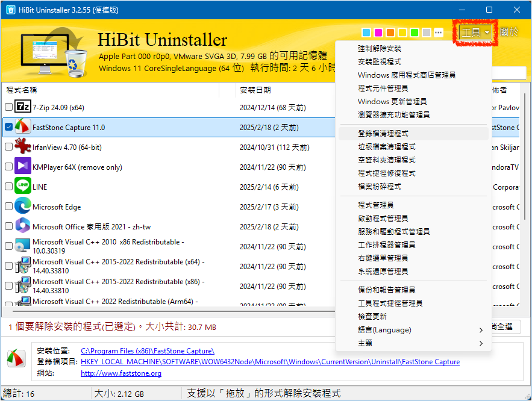The image size is (532, 401).
Task: Open 服務和驅動程式管理員 menu entry
Action: coord(413,231)
